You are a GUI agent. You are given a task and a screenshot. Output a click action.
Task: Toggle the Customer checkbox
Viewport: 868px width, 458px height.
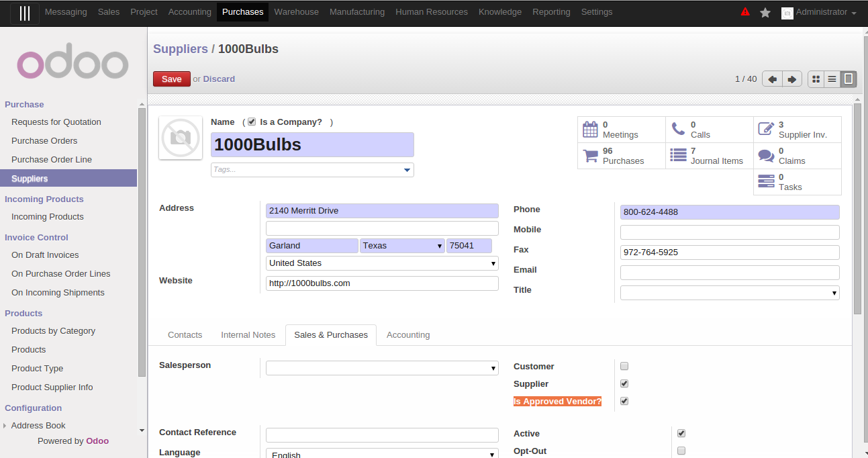(624, 366)
